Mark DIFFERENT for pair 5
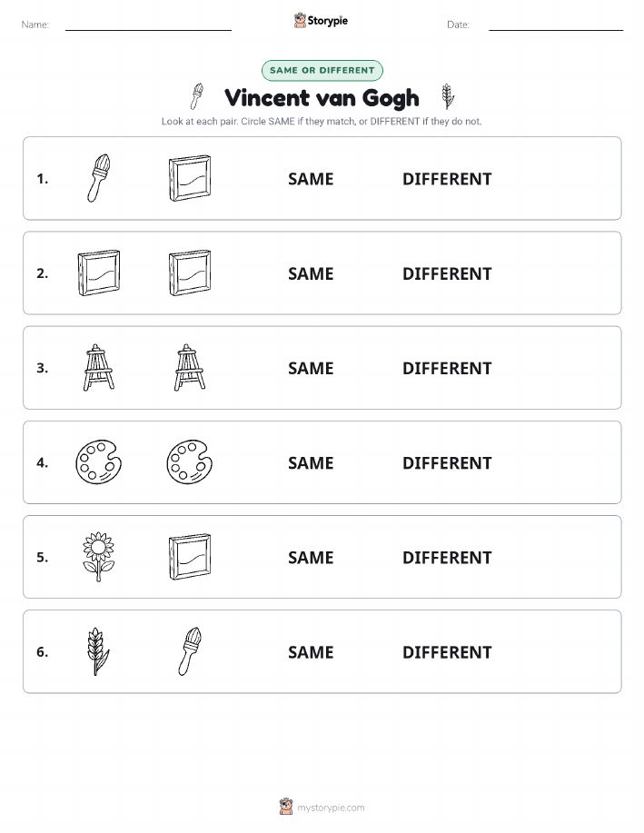Viewport: 644px width, 833px height. [447, 557]
